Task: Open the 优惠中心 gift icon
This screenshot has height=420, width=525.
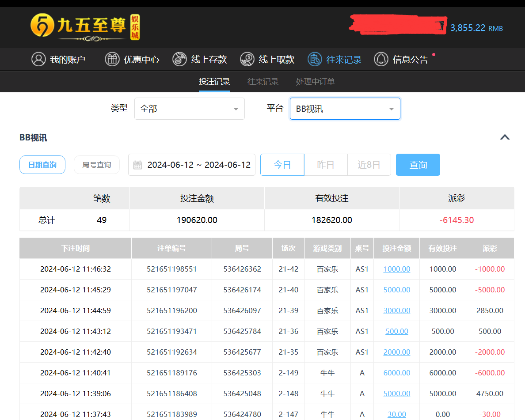Action: point(112,59)
